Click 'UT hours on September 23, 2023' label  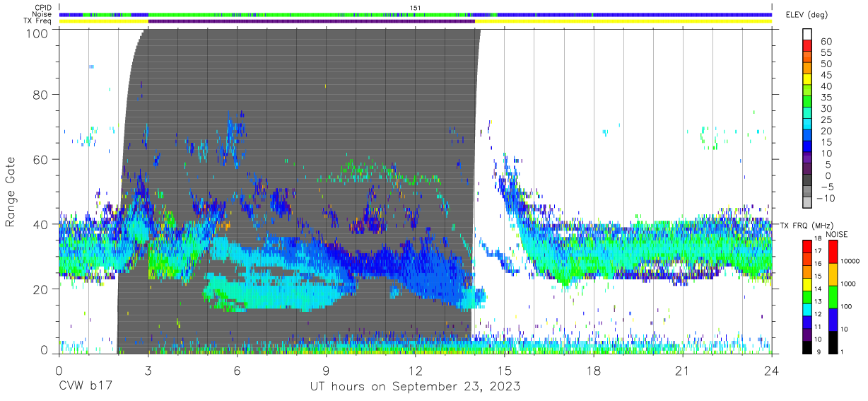click(x=415, y=386)
